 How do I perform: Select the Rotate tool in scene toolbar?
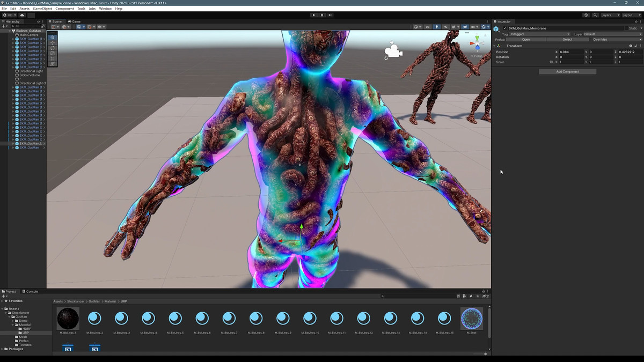pyautogui.click(x=52, y=48)
